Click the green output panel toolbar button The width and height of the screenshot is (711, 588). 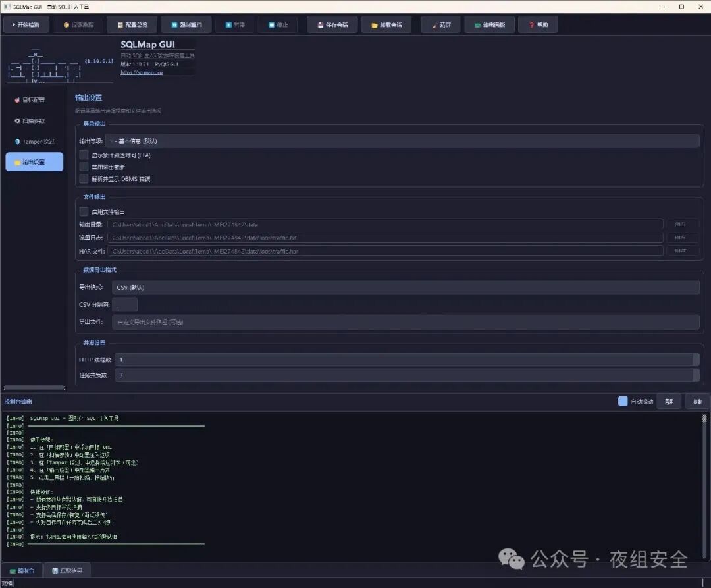[490, 24]
